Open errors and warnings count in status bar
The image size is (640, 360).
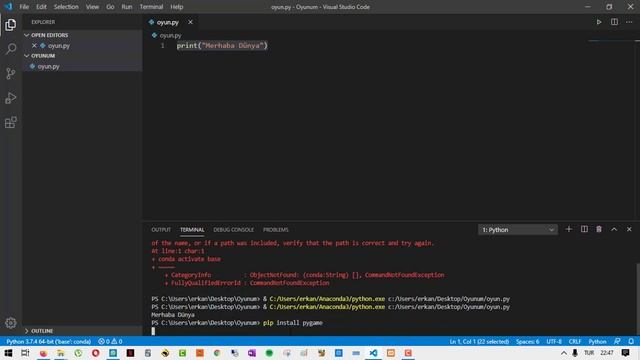click(110, 341)
